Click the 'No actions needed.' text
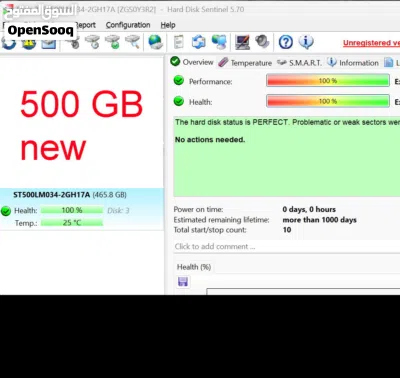Image resolution: width=400 pixels, height=378 pixels. (x=210, y=140)
